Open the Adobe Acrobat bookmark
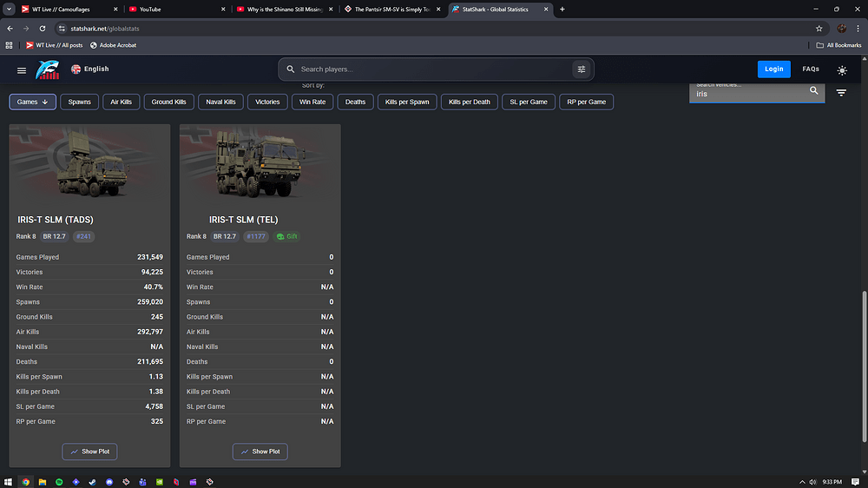 (x=113, y=45)
